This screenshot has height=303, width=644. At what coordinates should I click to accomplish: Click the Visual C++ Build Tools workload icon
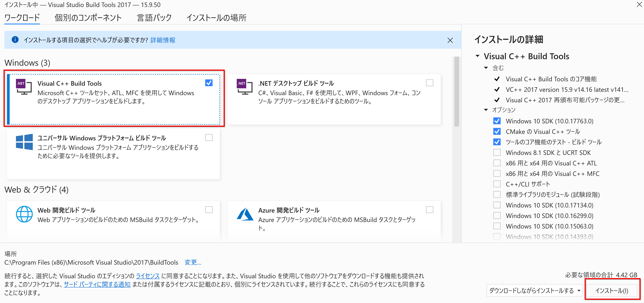point(24,87)
